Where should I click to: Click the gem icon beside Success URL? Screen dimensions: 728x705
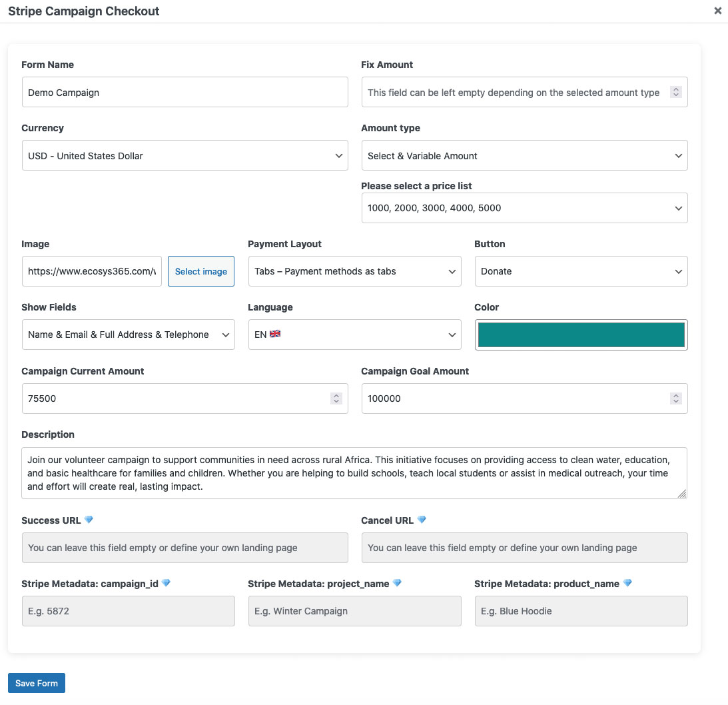[89, 520]
